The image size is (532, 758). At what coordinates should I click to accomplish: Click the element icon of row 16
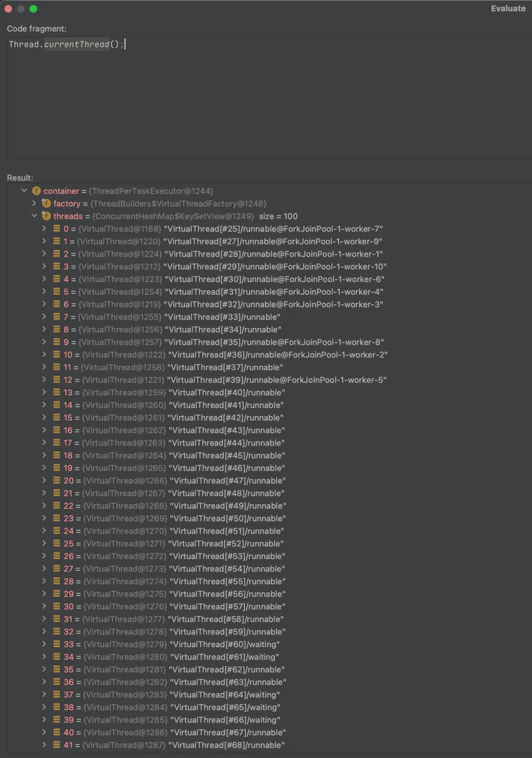(57, 430)
